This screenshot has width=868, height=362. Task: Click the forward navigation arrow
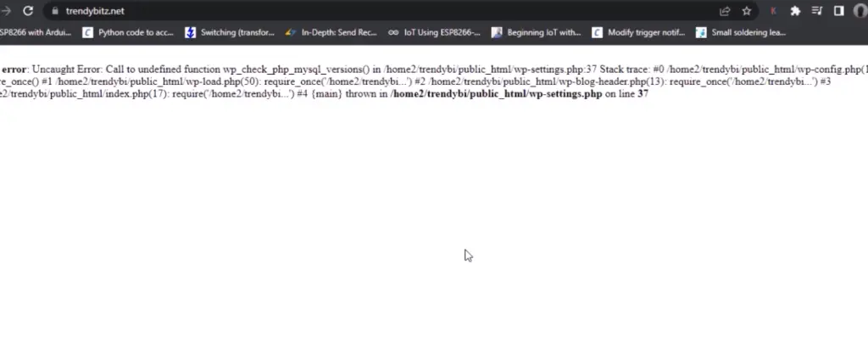(6, 10)
